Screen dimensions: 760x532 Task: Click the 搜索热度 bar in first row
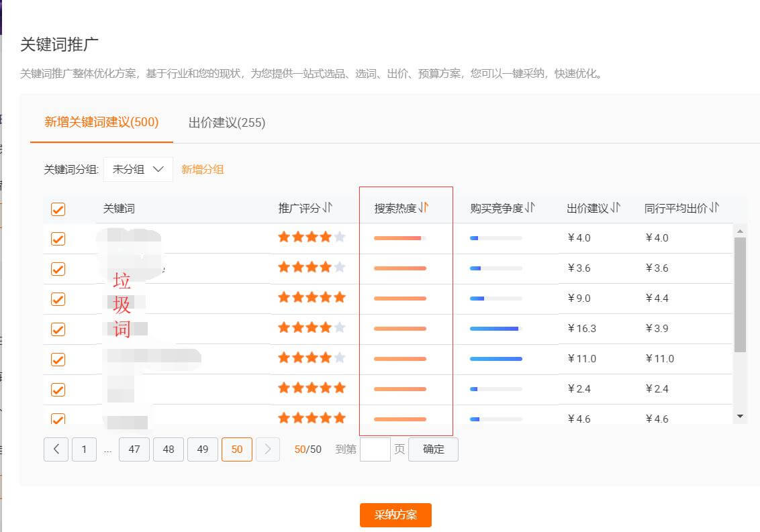coord(399,238)
